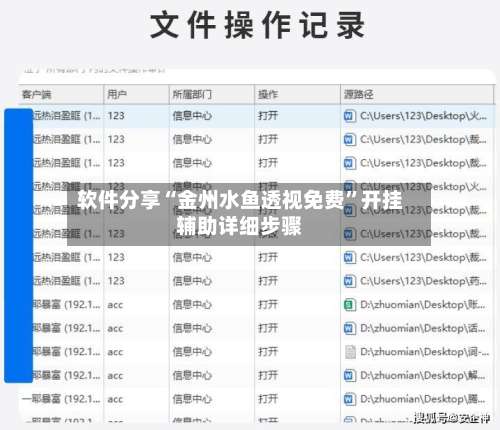Click 信息中心 in the Desktop\话... row
The width and height of the screenshot is (500, 430).
192,329
